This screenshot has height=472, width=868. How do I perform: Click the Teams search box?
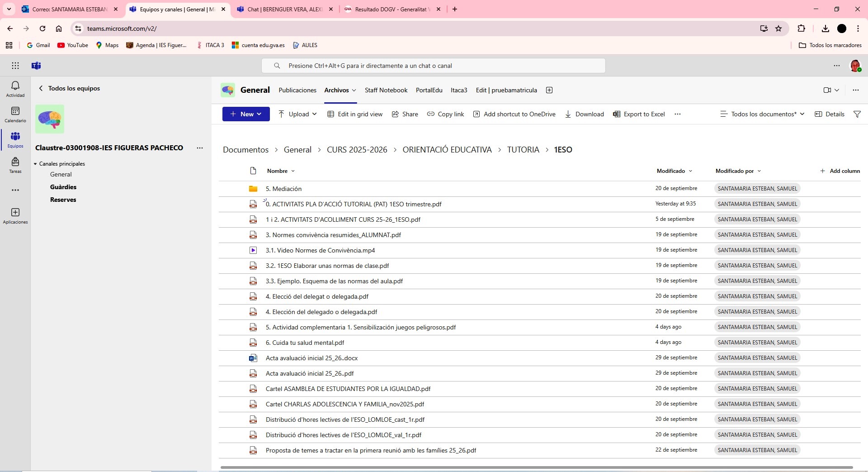point(433,66)
